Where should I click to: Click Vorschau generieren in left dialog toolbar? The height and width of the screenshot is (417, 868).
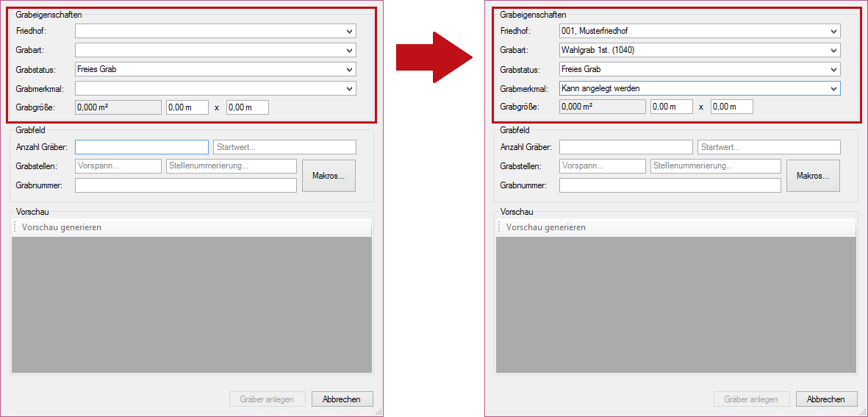[x=62, y=227]
